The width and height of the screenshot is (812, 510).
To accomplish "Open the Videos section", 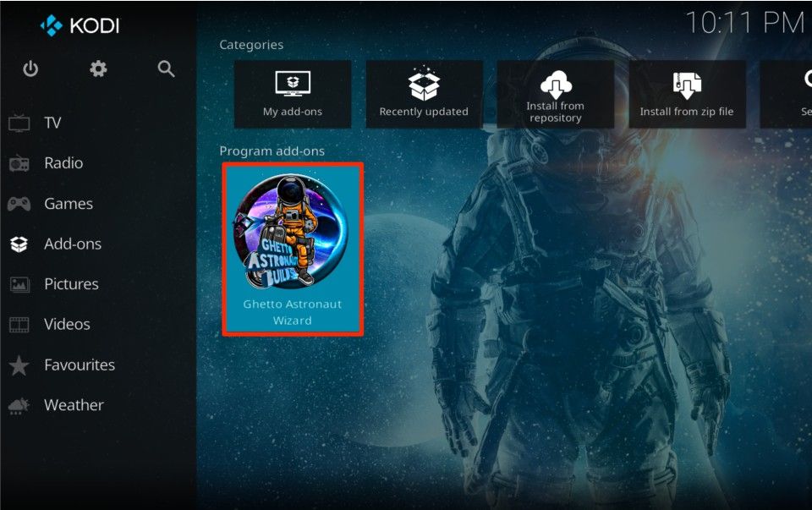I will coord(68,325).
